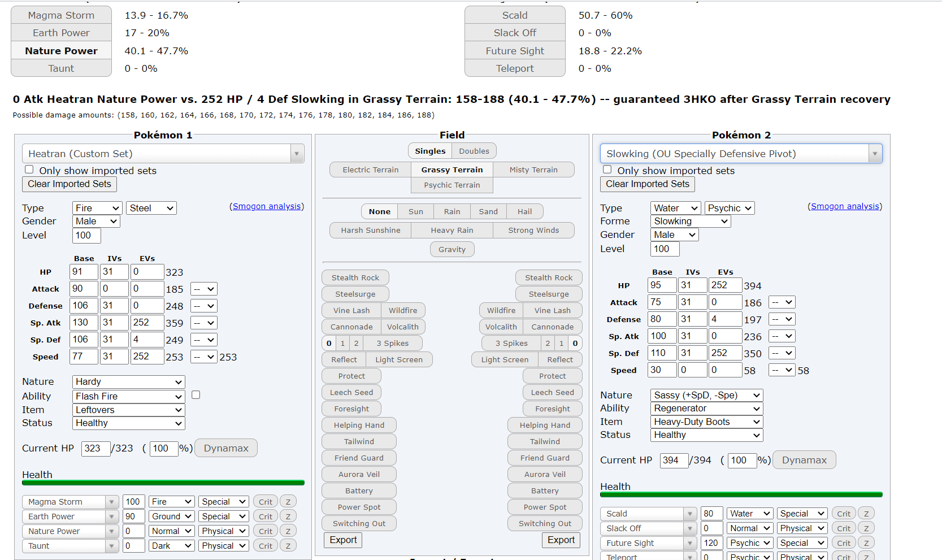Check Pokémon 1 'Only show imported sets'

[x=29, y=170]
